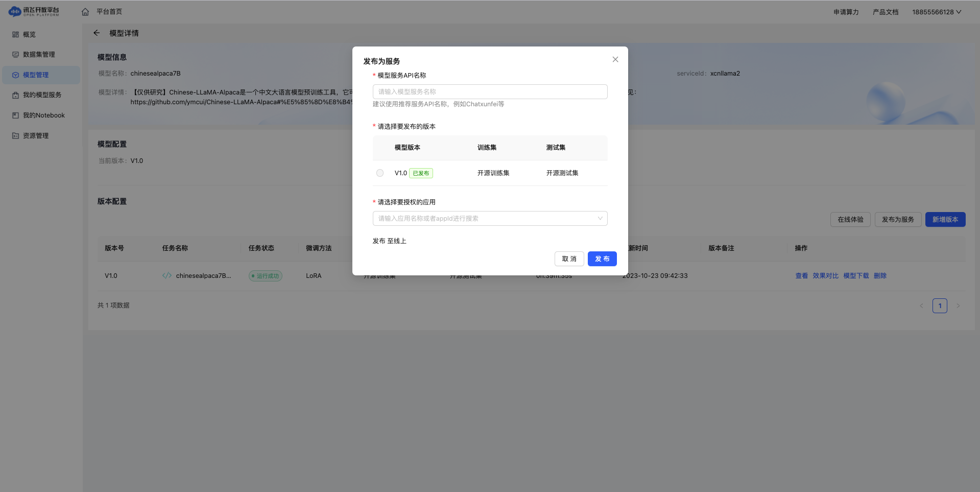Viewport: 980px width, 492px height.
Task: Click the 共 1 项数据 count text
Action: pyautogui.click(x=113, y=306)
